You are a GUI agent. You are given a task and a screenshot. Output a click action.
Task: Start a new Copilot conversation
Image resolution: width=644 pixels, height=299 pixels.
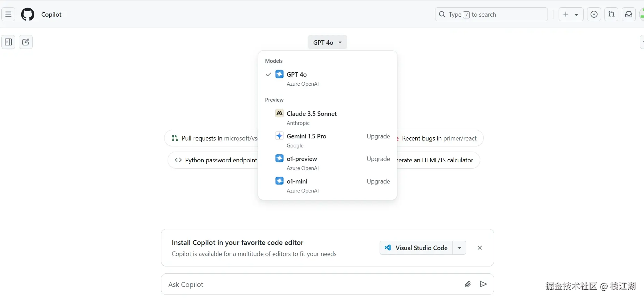(x=26, y=42)
